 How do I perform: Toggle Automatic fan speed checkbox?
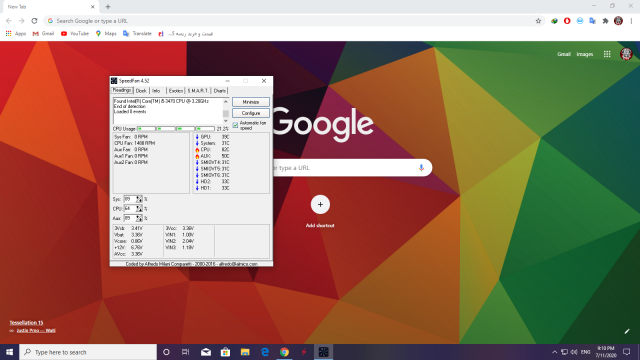click(x=236, y=125)
